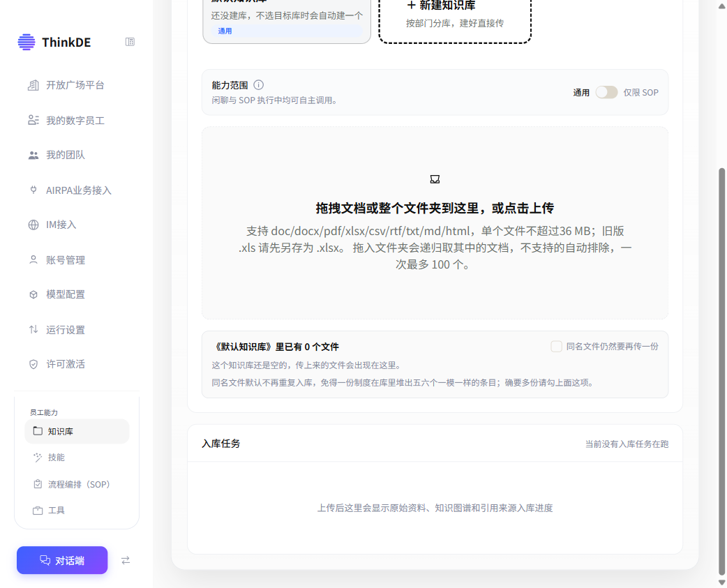Image resolution: width=727 pixels, height=588 pixels.
Task: Click the ThinkDE logo icon
Action: point(27,42)
